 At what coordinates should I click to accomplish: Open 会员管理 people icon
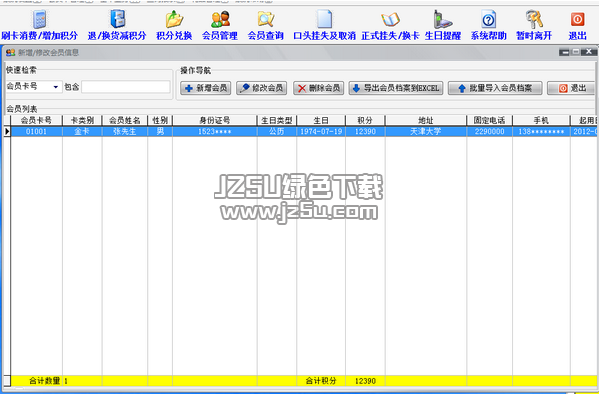(220, 19)
